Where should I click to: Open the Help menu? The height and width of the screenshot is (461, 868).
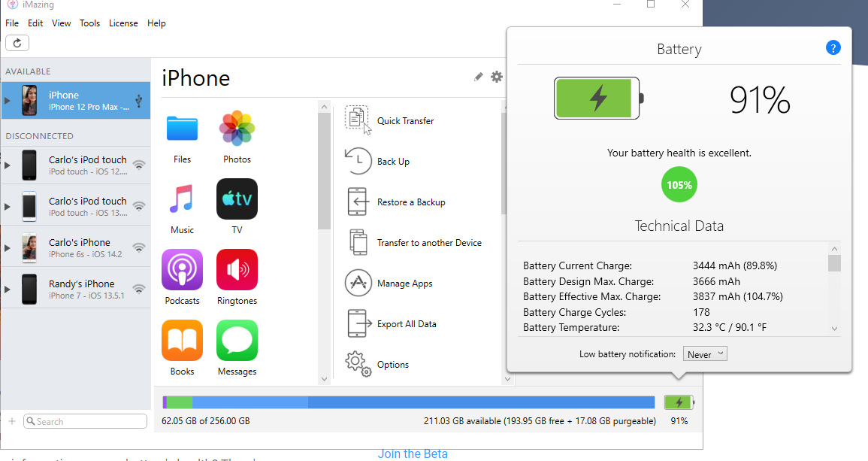(156, 23)
